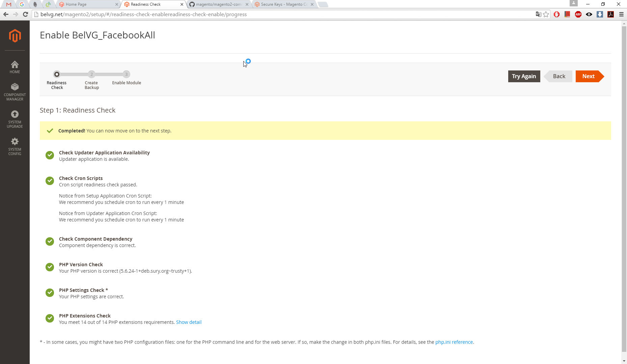Open the Adobe Acrobat extension icon
627x364 pixels.
point(610,14)
